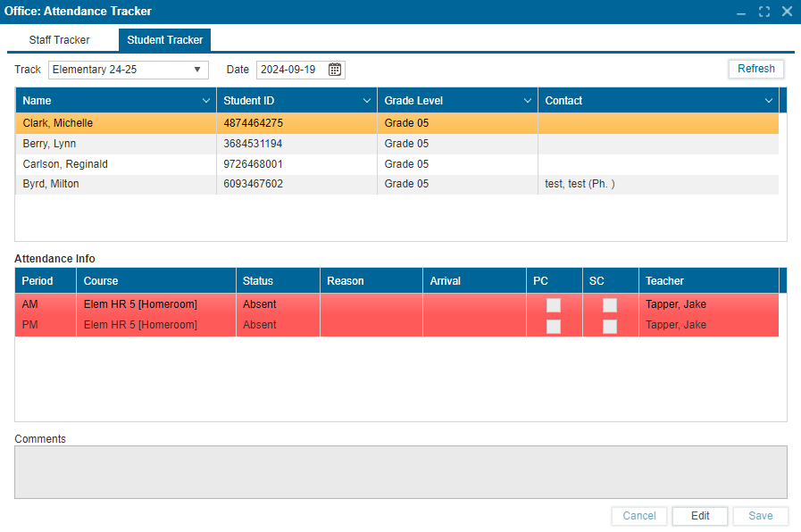Click the fullscreen icon in the title bar

coord(764,12)
